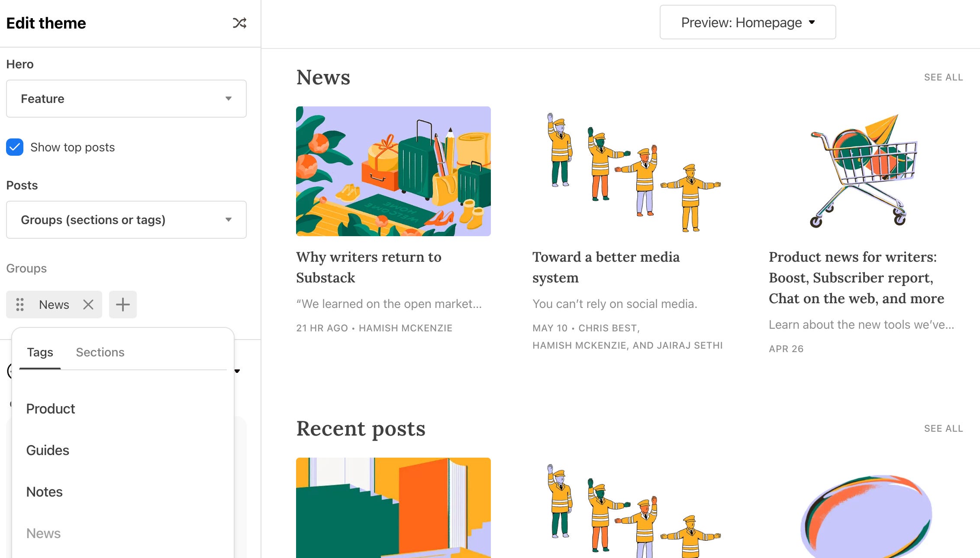Click Why writers return to Substack title
Viewport: 980px width, 558px height.
[368, 267]
